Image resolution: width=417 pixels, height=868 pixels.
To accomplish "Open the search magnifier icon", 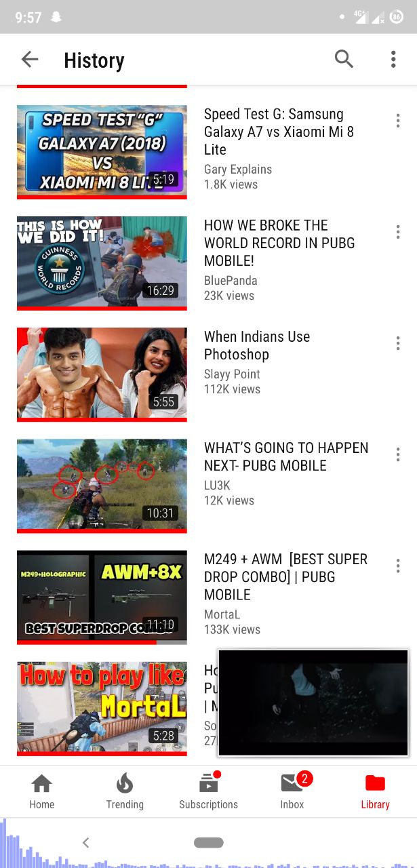I will tap(344, 59).
